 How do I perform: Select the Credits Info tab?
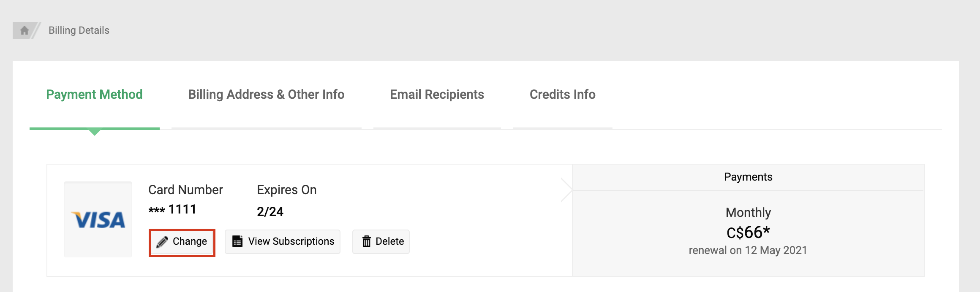click(x=562, y=95)
